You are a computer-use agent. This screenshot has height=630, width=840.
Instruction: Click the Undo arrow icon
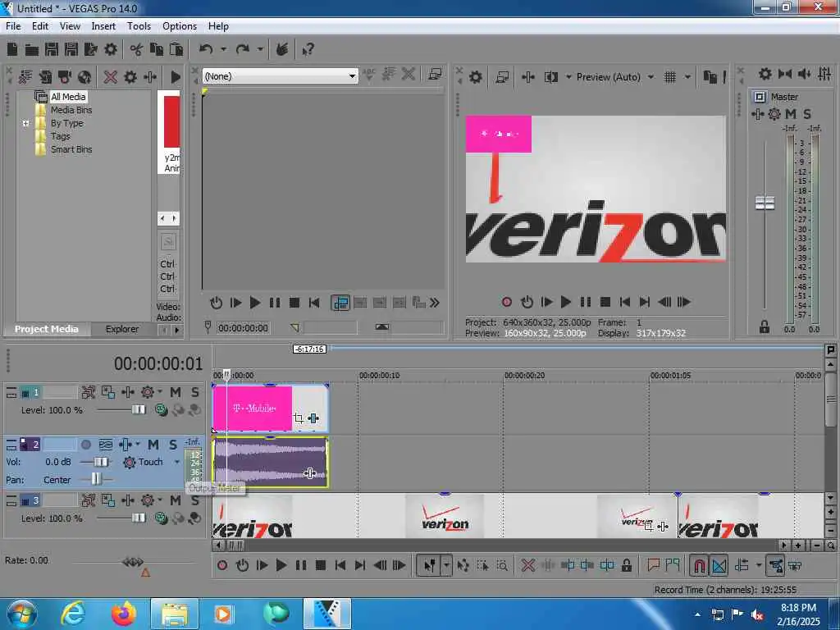[x=206, y=49]
